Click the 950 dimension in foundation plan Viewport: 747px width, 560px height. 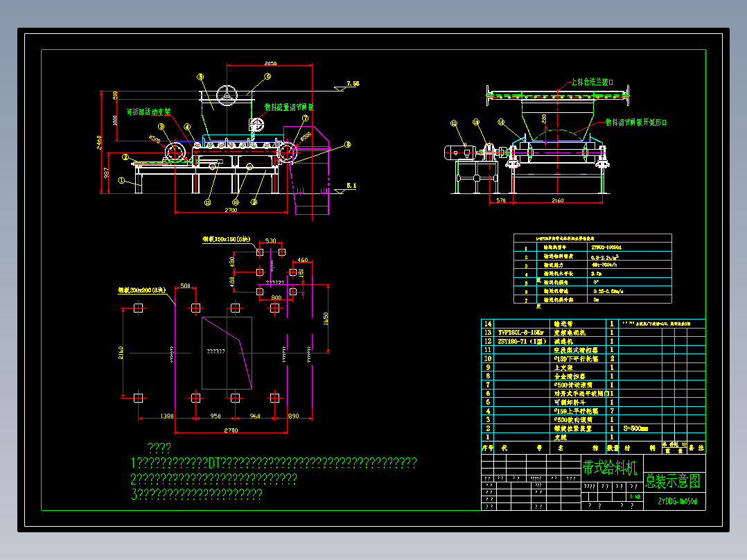coord(216,416)
